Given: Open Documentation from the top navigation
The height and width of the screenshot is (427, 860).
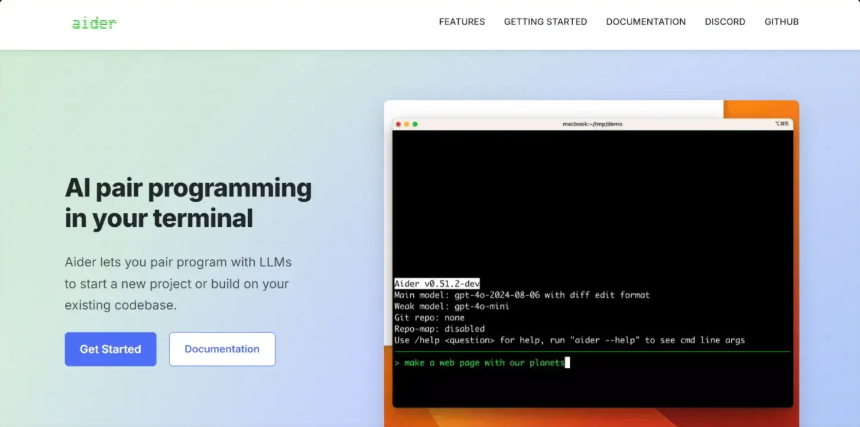Looking at the screenshot, I should [645, 22].
